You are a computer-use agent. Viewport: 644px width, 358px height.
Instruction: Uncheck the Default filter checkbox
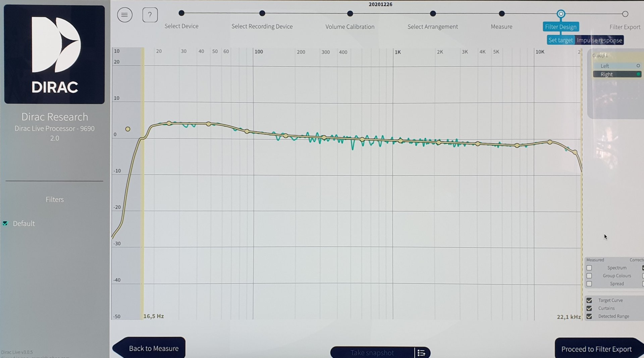coord(5,223)
